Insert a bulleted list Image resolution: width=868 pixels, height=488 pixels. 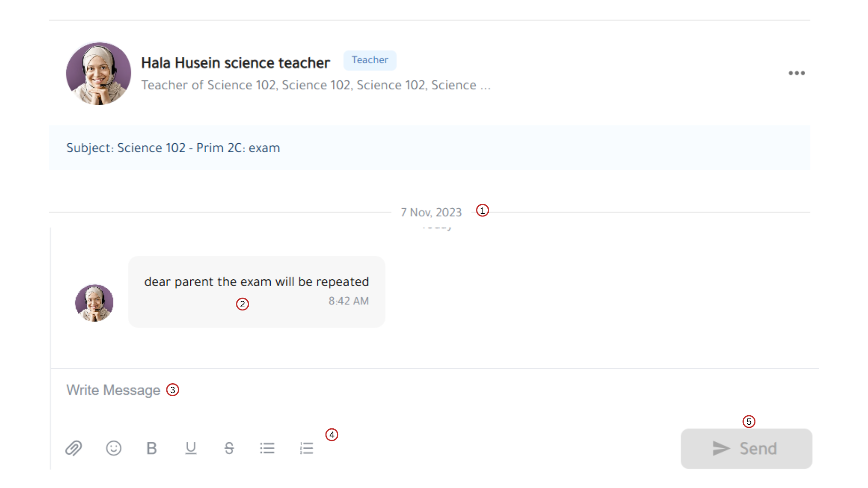(267, 448)
